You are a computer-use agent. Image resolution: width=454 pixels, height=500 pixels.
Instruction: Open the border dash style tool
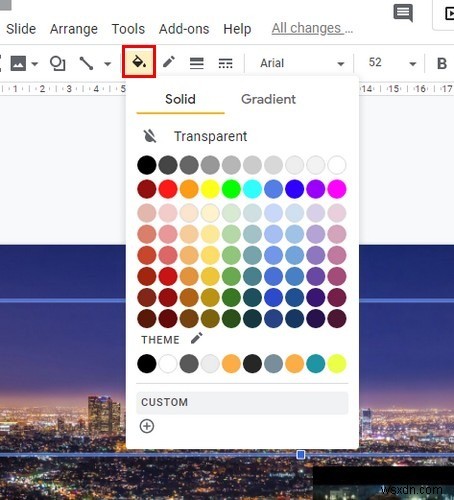(225, 63)
